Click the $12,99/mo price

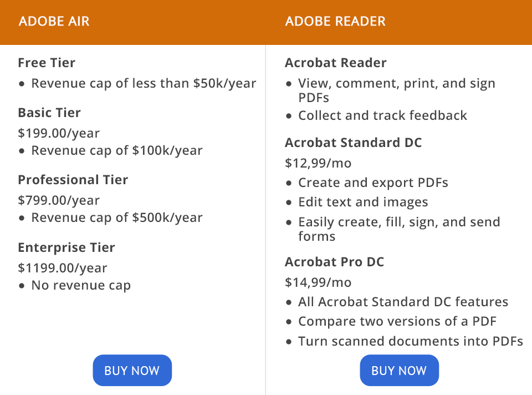318,163
